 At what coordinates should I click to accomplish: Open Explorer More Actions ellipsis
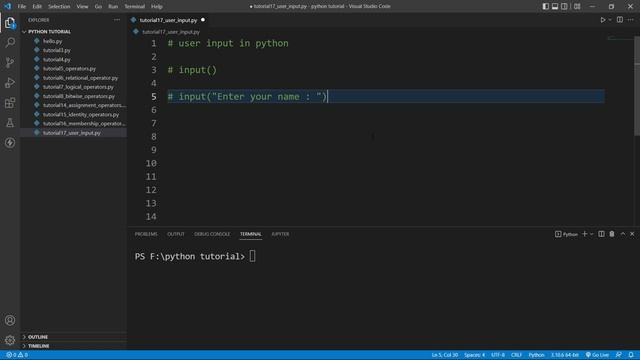point(117,20)
